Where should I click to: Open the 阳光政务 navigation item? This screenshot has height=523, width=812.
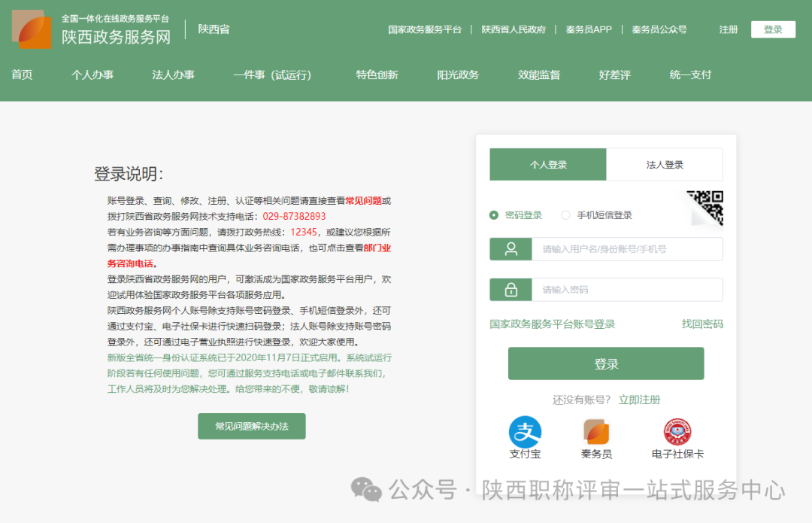[x=458, y=74]
